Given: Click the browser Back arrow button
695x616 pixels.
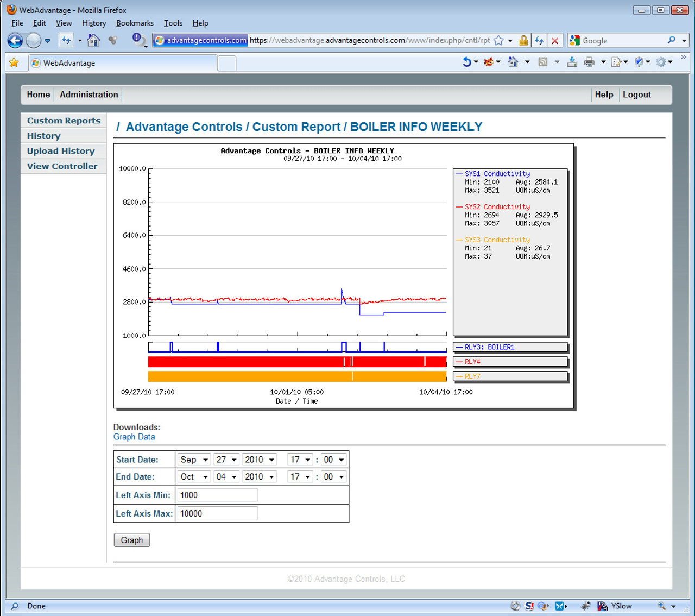Looking at the screenshot, I should pos(15,40).
